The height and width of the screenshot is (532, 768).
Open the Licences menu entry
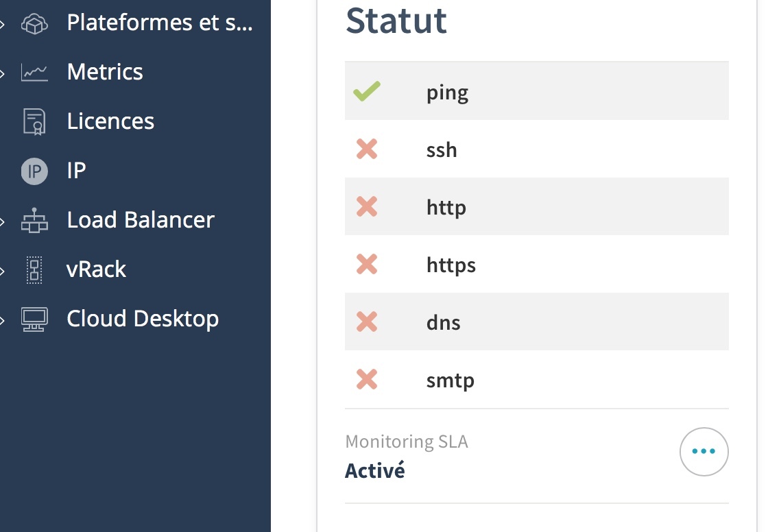tap(110, 121)
